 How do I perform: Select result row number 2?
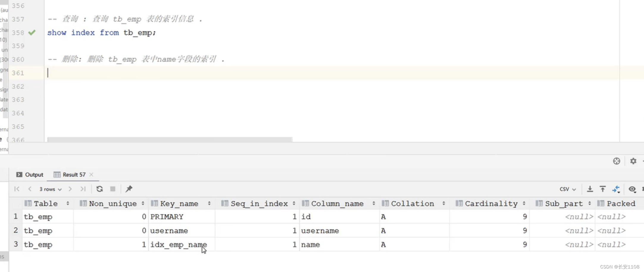click(x=15, y=230)
